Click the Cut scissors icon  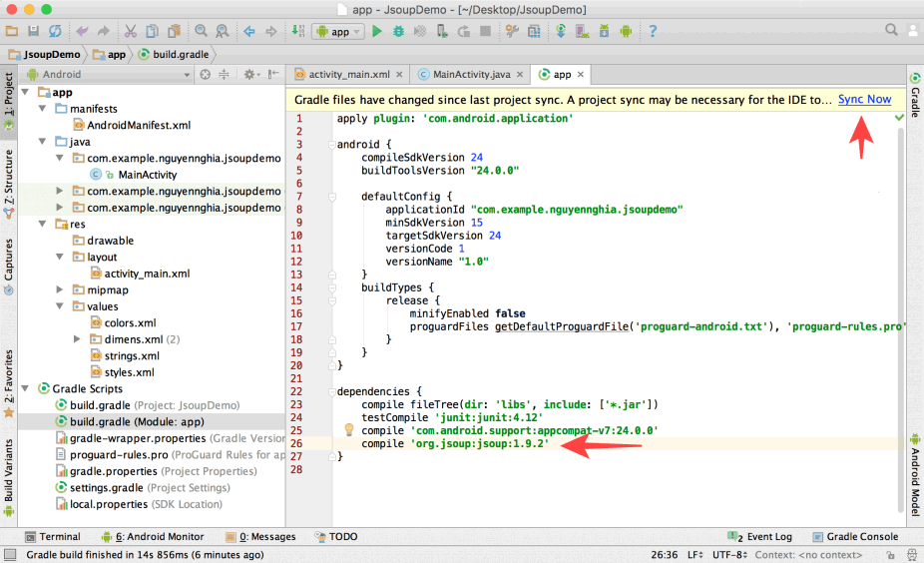[x=131, y=31]
